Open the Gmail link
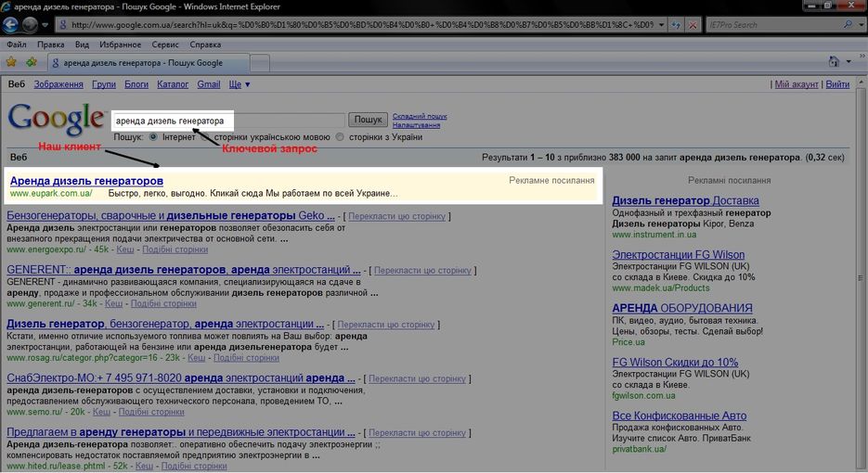This screenshot has height=473, width=868. [x=209, y=84]
